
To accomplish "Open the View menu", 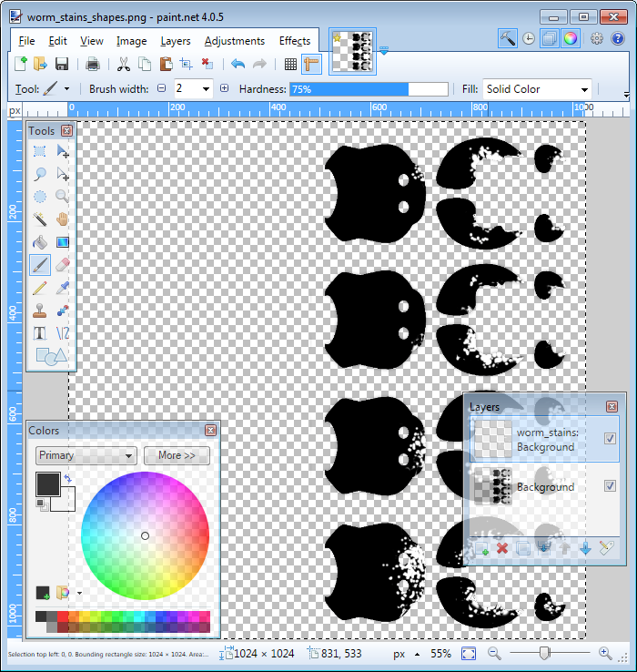I will click(x=91, y=41).
